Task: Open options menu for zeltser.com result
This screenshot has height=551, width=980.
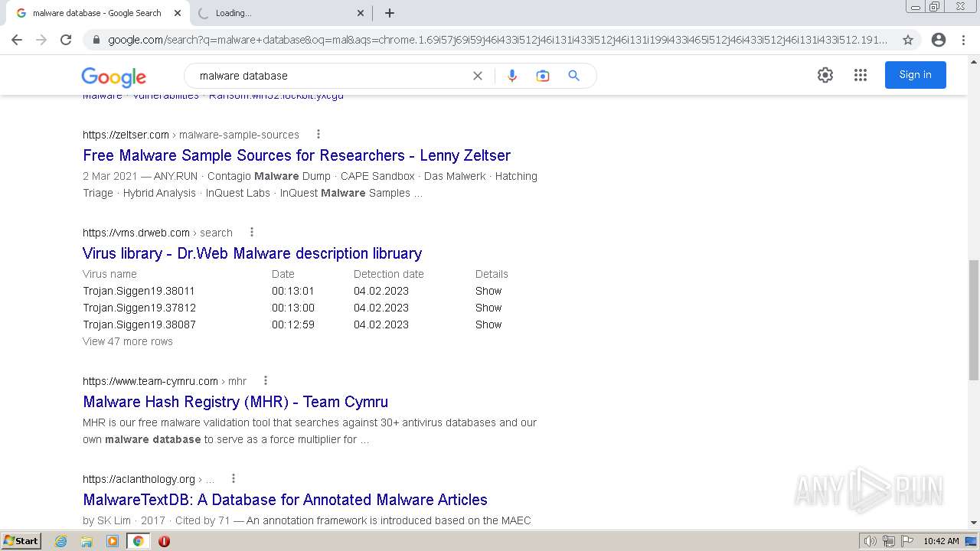Action: pos(318,134)
